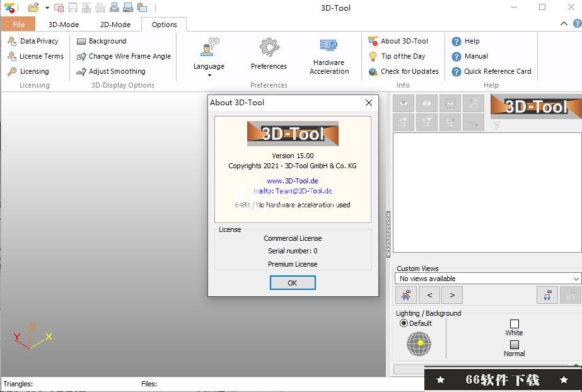Open the Quick Reference Card

(x=491, y=71)
